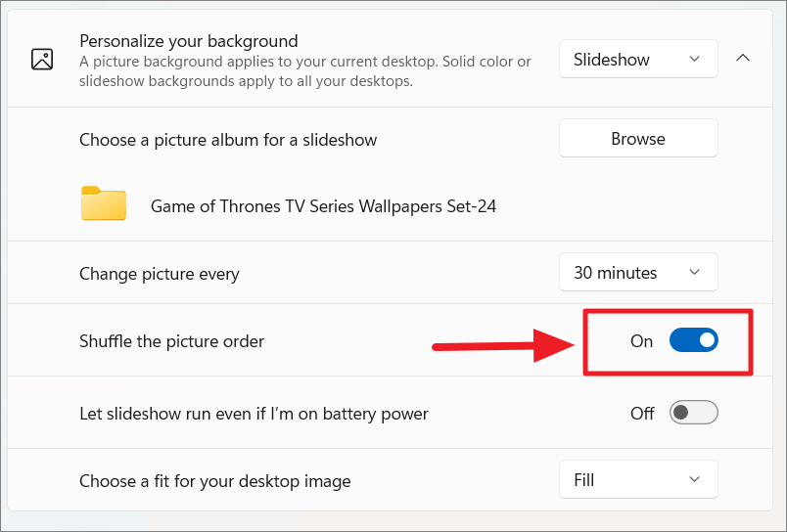Viewport: 787px width, 532px height.
Task: Click the On label beside shuffle toggle
Action: [x=641, y=341]
